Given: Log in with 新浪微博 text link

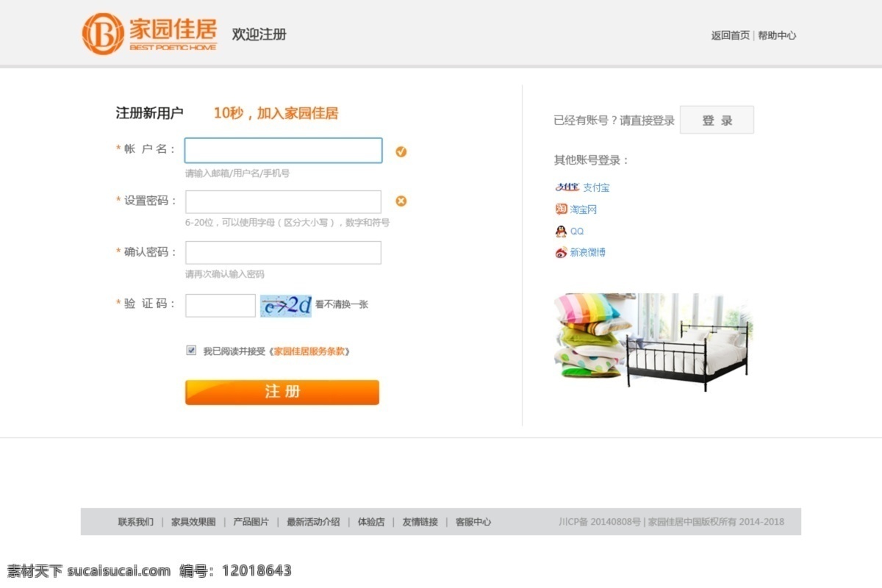Looking at the screenshot, I should [x=588, y=252].
